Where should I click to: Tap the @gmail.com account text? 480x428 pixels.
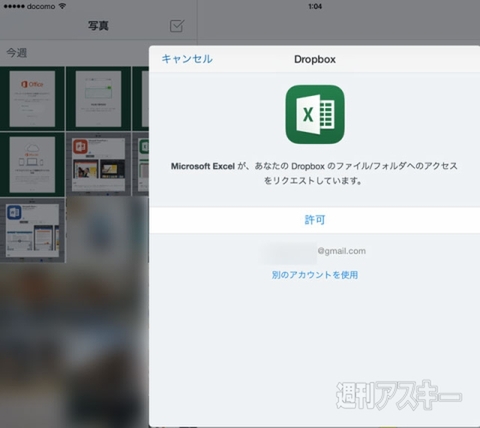pos(341,251)
